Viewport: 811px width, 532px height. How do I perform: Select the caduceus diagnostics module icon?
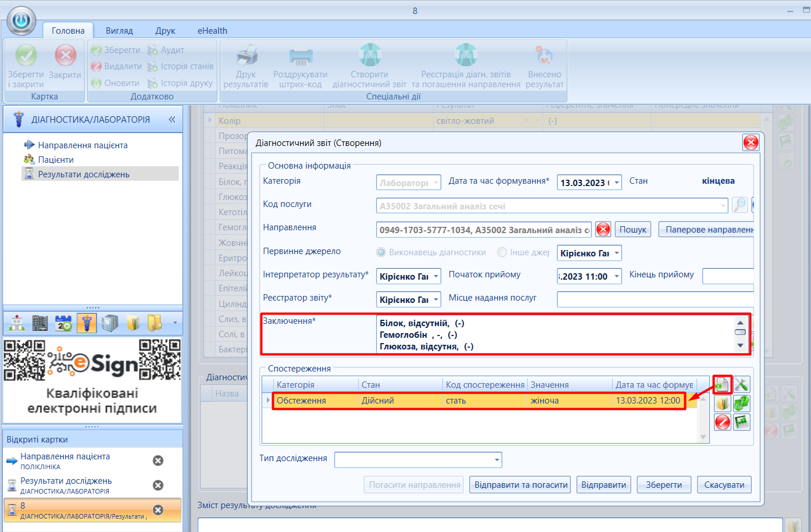tap(87, 323)
